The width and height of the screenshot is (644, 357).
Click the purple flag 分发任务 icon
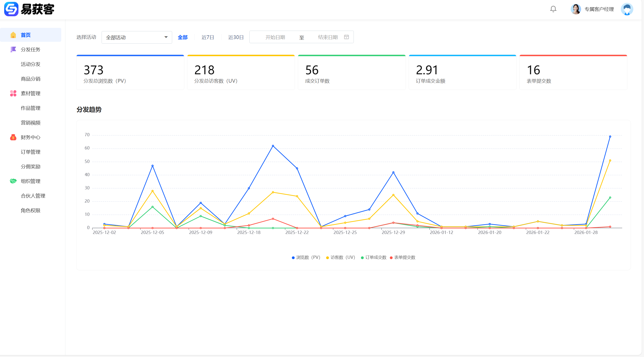coord(13,49)
